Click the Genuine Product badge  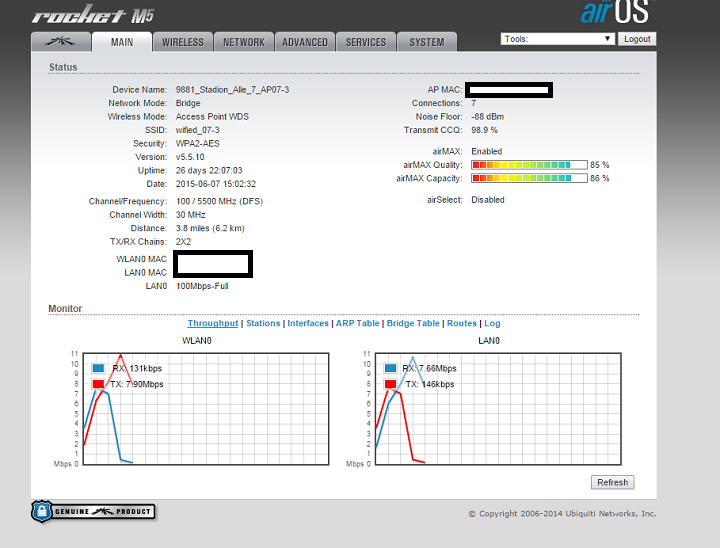pyautogui.click(x=94, y=511)
